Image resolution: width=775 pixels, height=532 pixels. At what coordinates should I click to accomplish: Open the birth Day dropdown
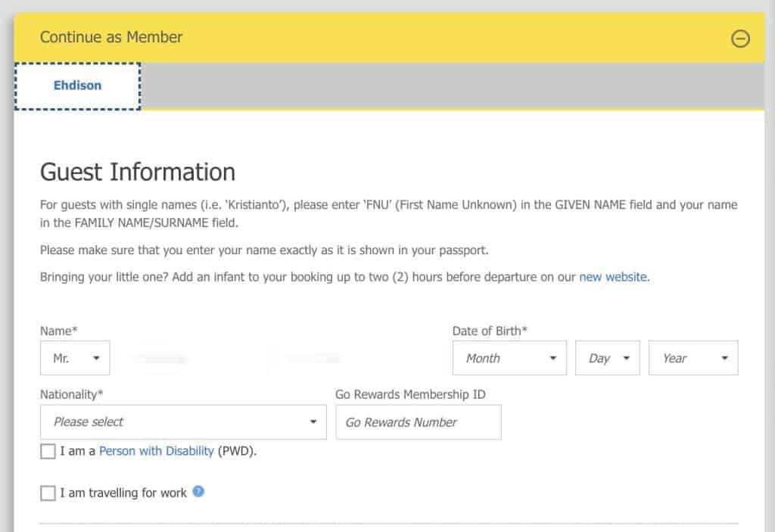608,359
